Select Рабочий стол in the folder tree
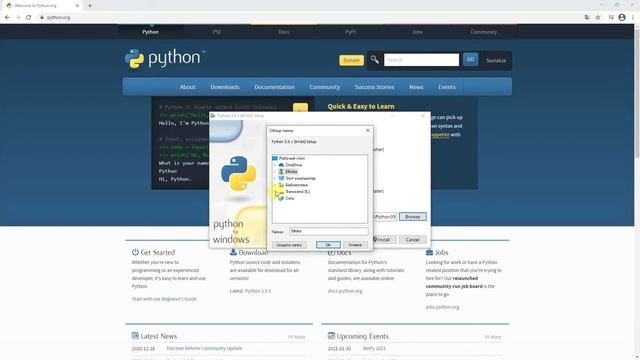The height and width of the screenshot is (360, 640). coord(291,158)
